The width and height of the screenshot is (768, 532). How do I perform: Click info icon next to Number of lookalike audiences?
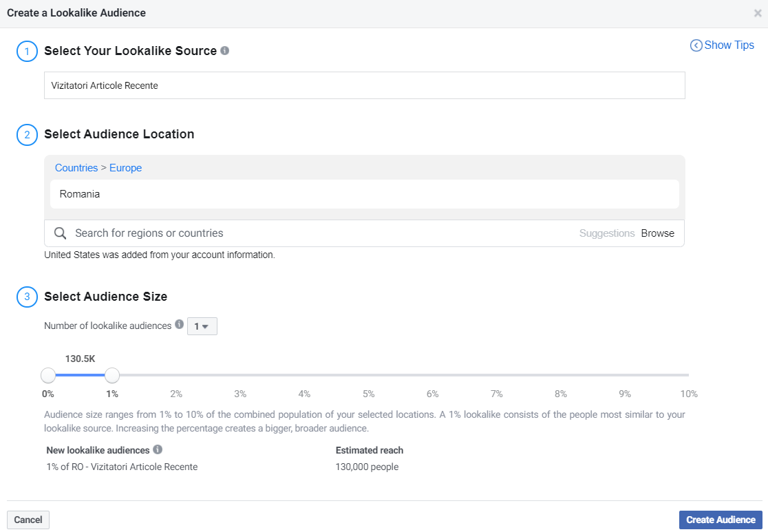pyautogui.click(x=179, y=324)
